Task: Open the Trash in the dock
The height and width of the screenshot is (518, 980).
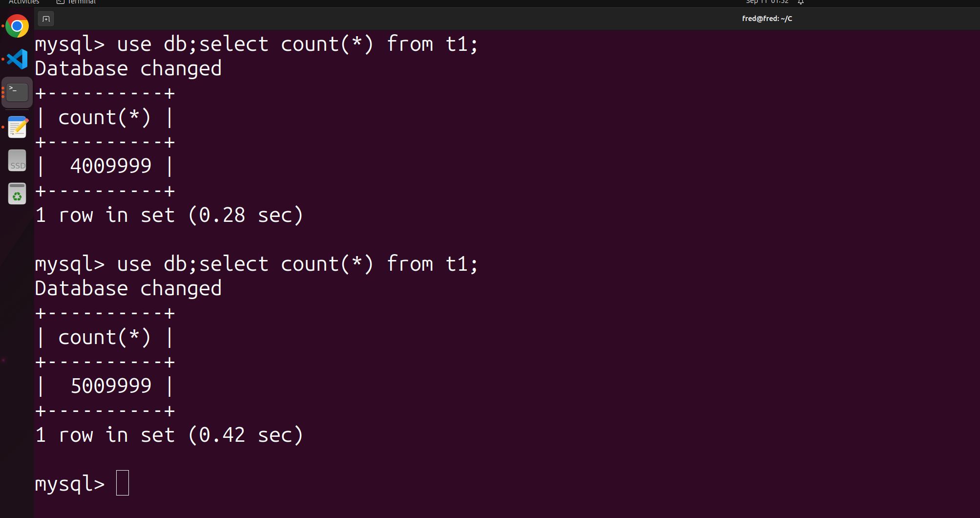Action: (17, 194)
